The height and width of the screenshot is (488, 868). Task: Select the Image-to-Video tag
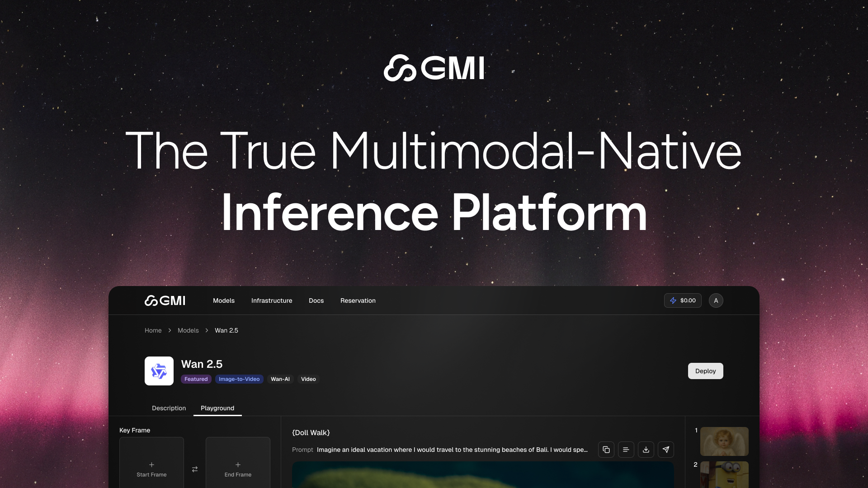[239, 379]
